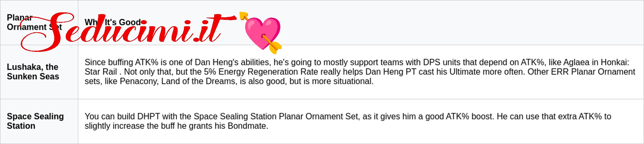
Task: Click the arrow's feathered tail above the heart
Action: pyautogui.click(x=244, y=15)
